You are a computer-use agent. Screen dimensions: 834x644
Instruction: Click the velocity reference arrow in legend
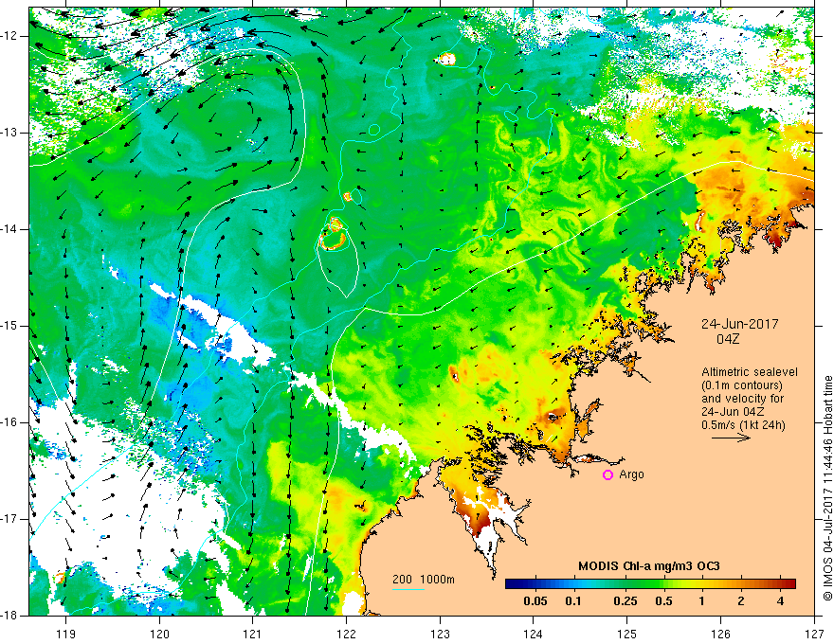pos(731,438)
